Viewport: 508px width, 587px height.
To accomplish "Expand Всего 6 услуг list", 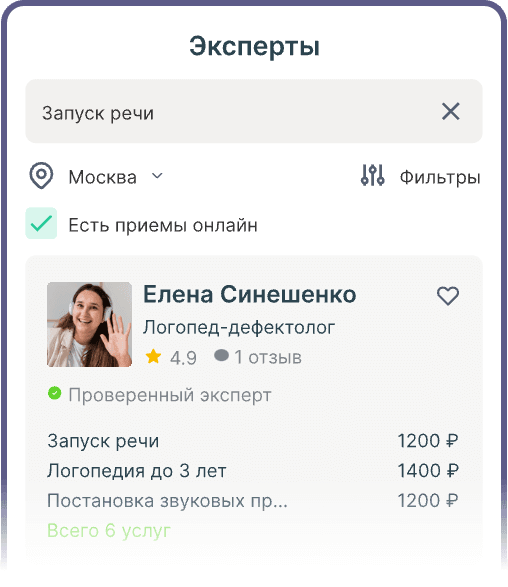I will pyautogui.click(x=109, y=530).
